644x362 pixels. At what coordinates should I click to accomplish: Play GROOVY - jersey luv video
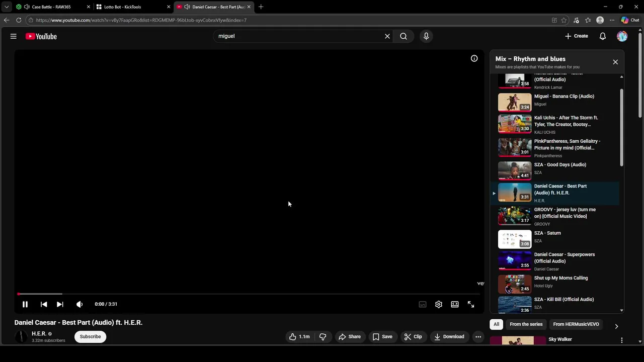coord(555,217)
